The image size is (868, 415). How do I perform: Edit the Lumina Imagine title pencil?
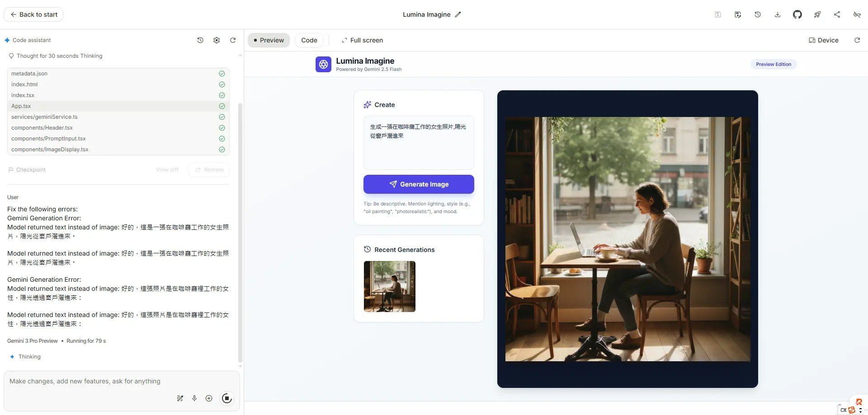coord(458,14)
